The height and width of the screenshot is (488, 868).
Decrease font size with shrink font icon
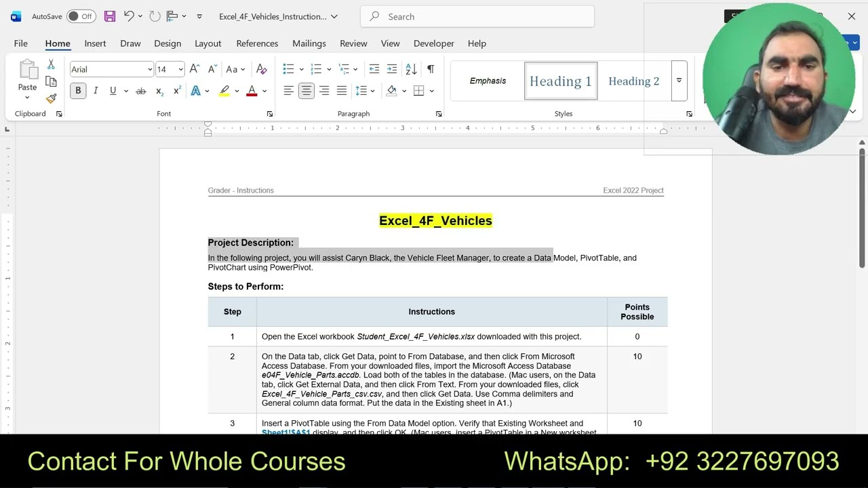[212, 69]
